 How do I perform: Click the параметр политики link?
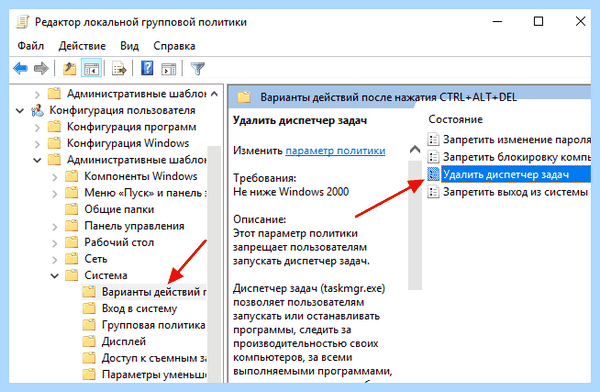pyautogui.click(x=335, y=150)
